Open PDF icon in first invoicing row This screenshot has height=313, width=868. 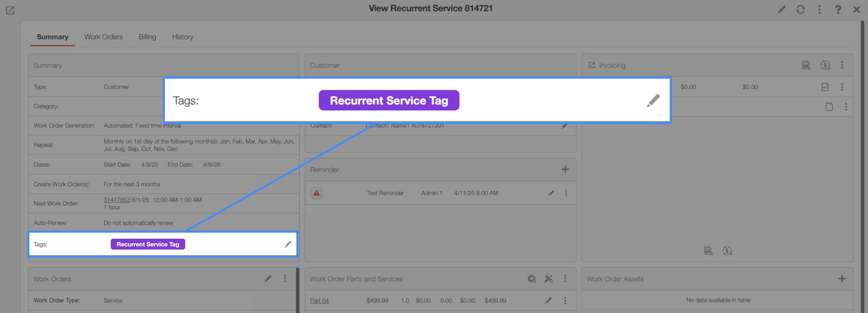tap(825, 87)
